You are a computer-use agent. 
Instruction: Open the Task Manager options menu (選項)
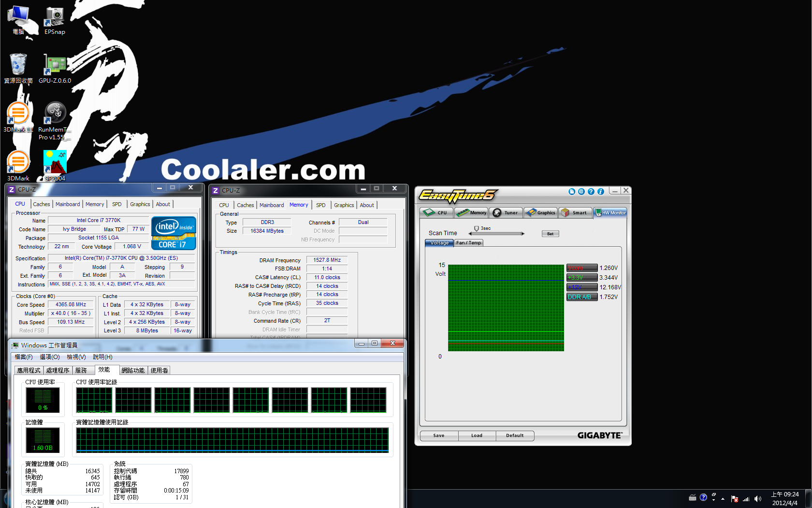point(50,357)
